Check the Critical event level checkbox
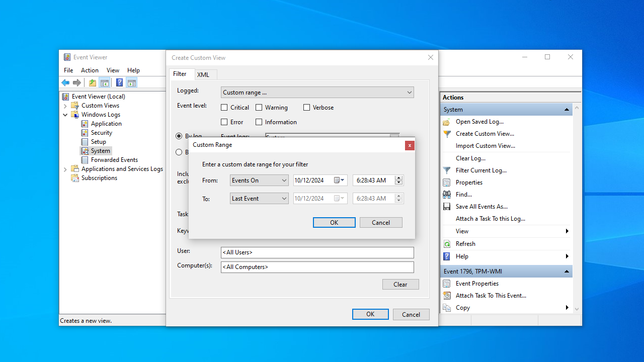The width and height of the screenshot is (644, 362). [224, 108]
